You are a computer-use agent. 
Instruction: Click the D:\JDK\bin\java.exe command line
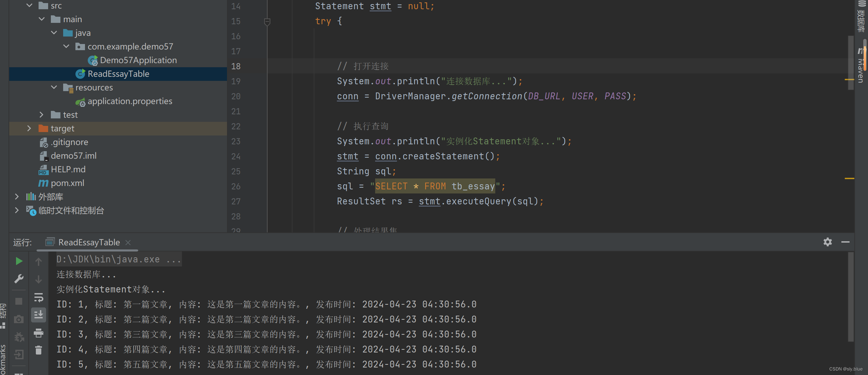coord(118,259)
